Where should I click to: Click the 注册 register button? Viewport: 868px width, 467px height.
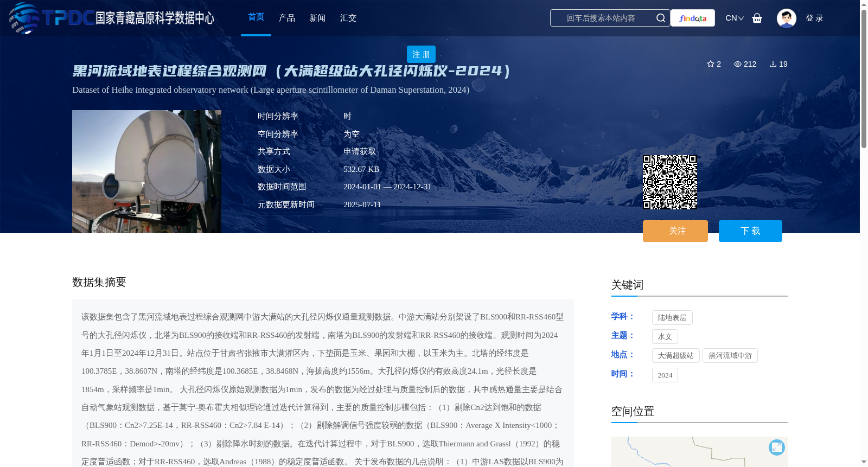(421, 54)
